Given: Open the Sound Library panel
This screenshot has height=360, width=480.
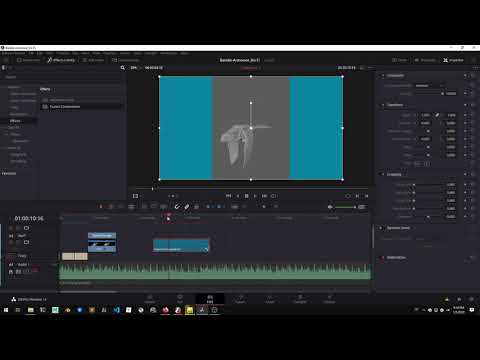Looking at the screenshot, I should [126, 60].
